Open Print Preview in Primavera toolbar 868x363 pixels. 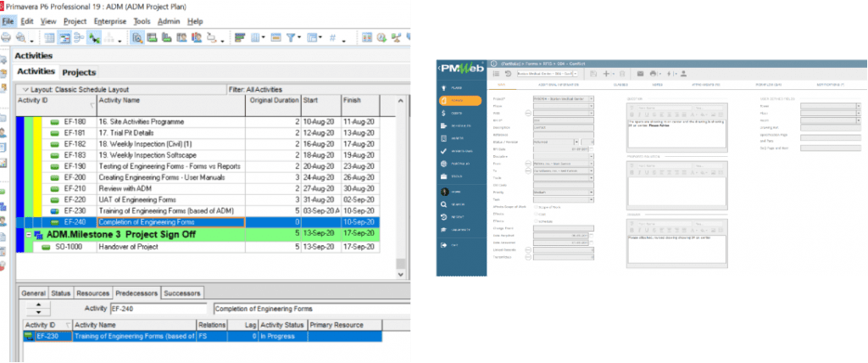[x=21, y=37]
